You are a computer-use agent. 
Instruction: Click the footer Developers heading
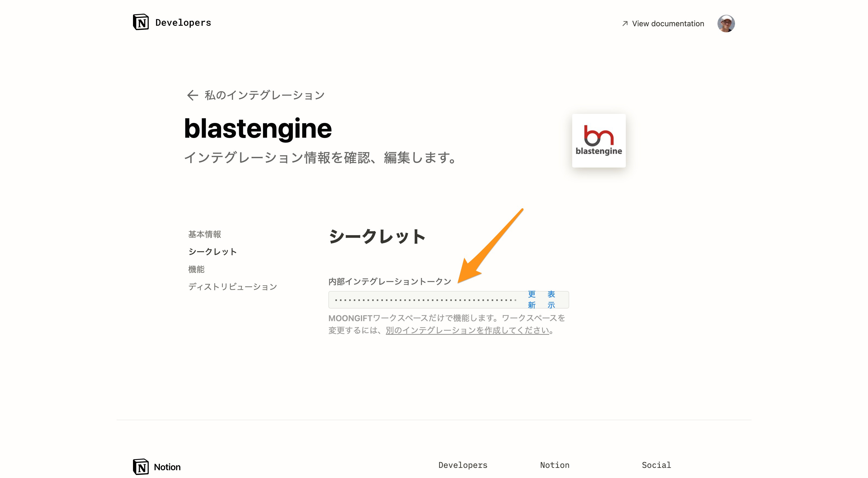click(x=463, y=465)
